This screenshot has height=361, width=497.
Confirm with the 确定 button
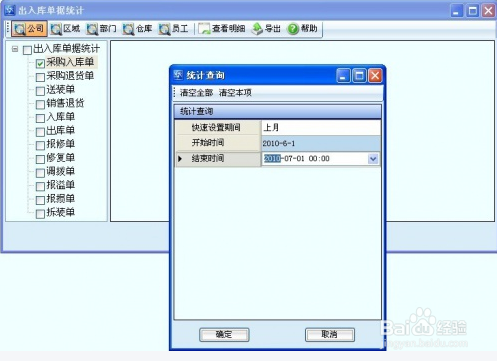pyautogui.click(x=224, y=334)
